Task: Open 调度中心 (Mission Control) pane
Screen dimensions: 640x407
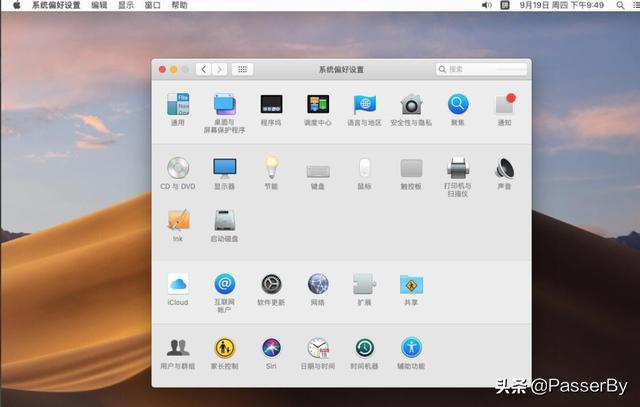Action: (318, 109)
